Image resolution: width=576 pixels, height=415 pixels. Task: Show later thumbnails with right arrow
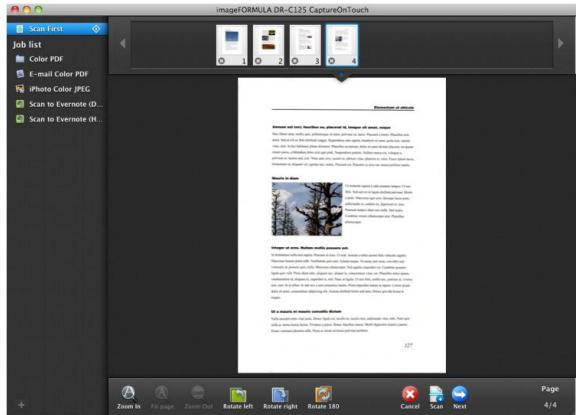pos(561,43)
